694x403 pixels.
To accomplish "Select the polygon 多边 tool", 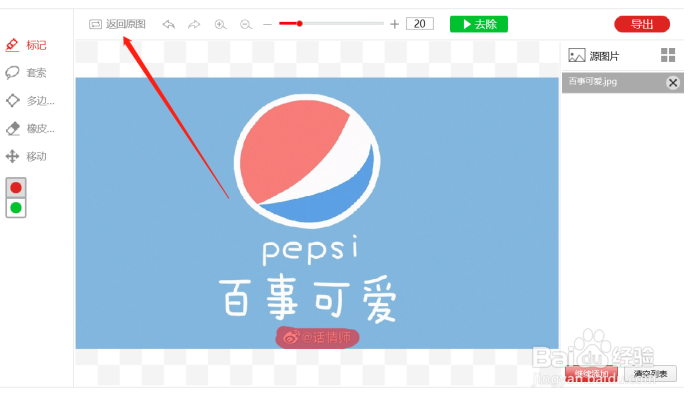I will click(x=30, y=101).
